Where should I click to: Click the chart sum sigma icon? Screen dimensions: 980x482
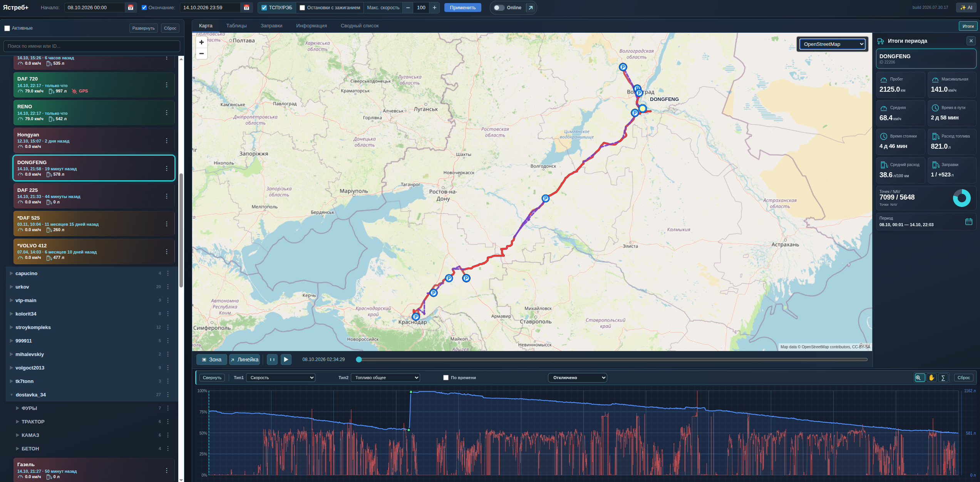click(x=943, y=378)
